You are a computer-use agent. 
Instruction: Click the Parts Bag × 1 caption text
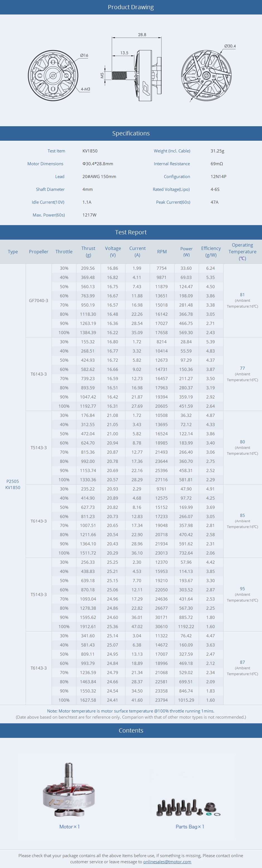[x=190, y=826]
